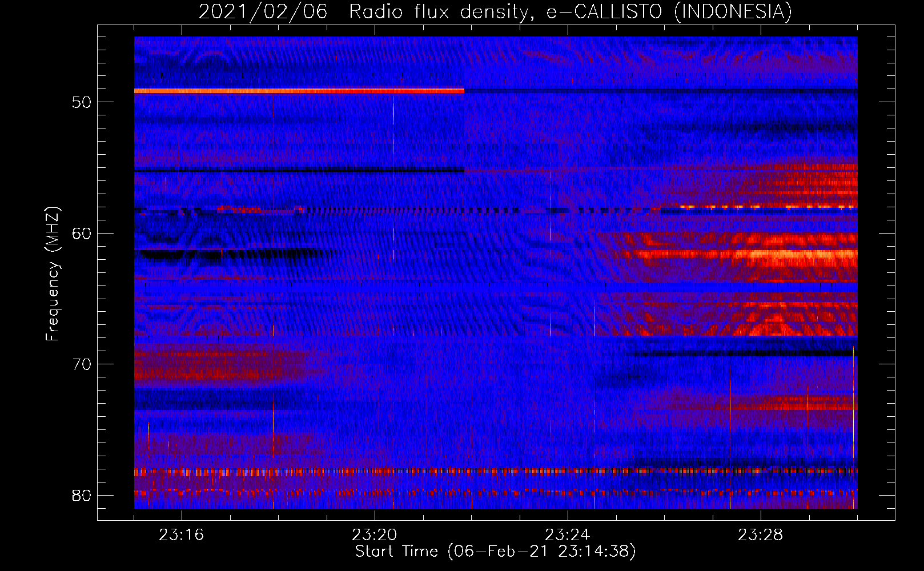The image size is (924, 571).
Task: Click the 23:16 time tick label
Action: click(x=182, y=535)
